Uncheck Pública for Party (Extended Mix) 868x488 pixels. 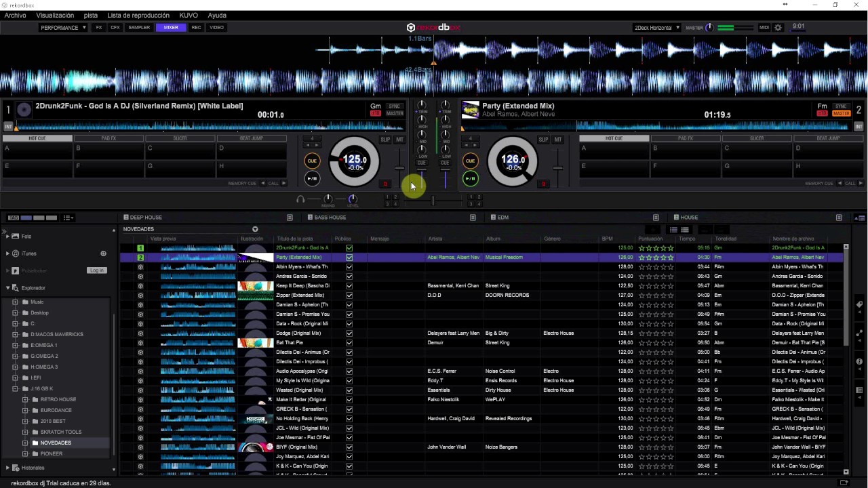349,258
